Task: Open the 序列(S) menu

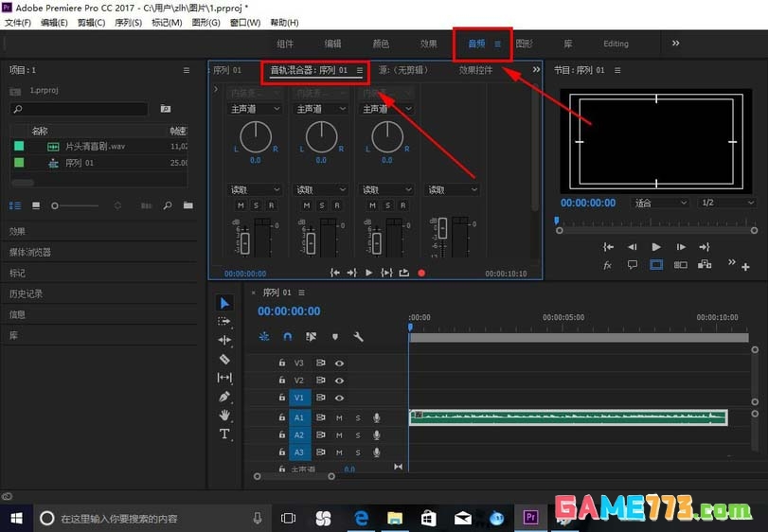Action: (129, 23)
